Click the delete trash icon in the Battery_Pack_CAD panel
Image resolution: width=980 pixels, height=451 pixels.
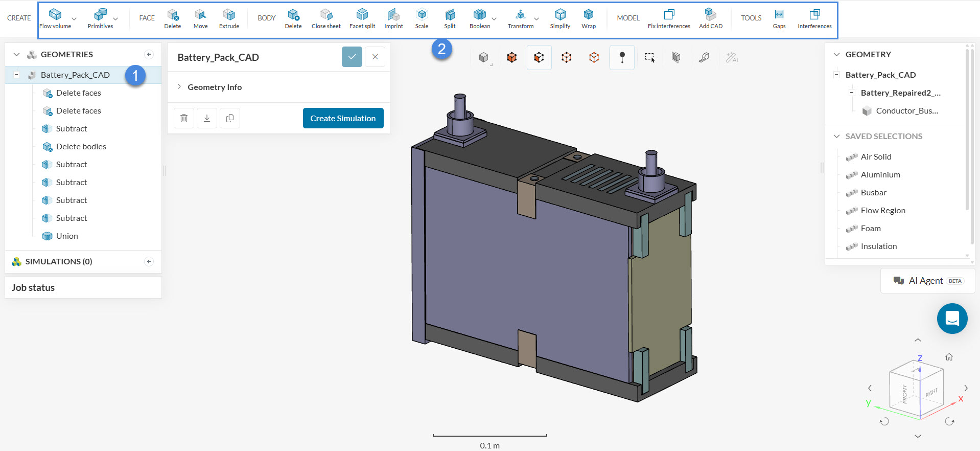tap(184, 118)
